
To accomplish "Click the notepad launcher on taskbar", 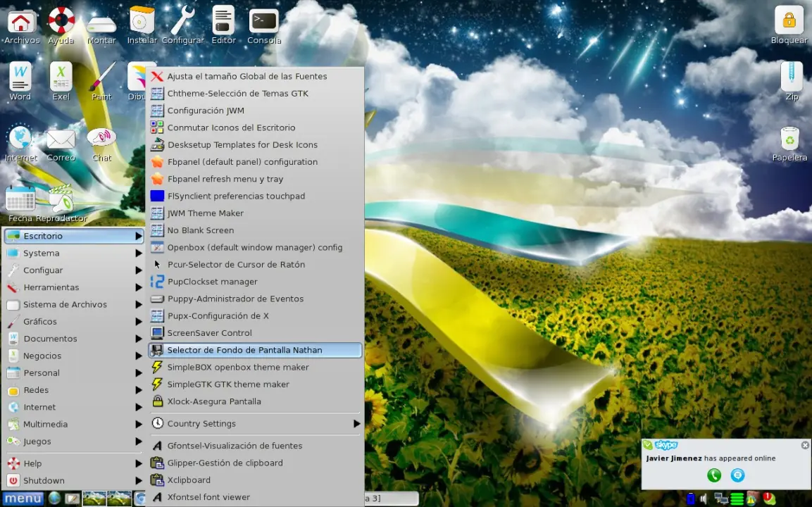I will 71,499.
